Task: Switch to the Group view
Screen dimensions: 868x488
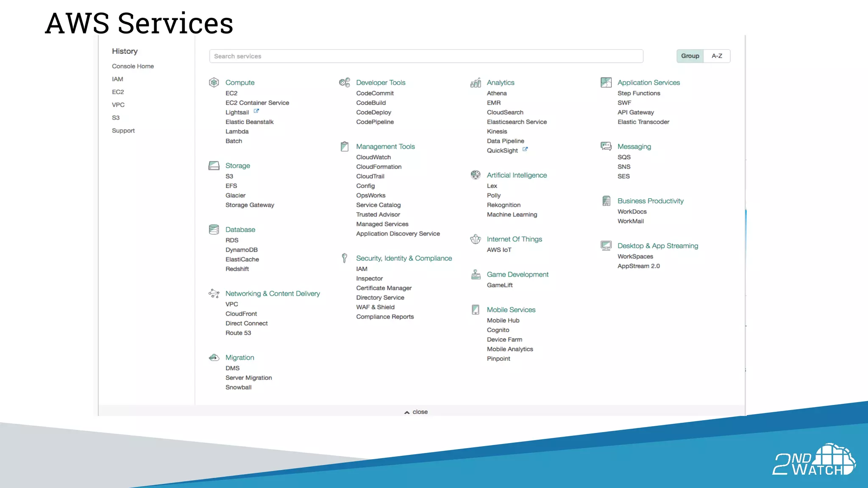Action: coord(690,56)
